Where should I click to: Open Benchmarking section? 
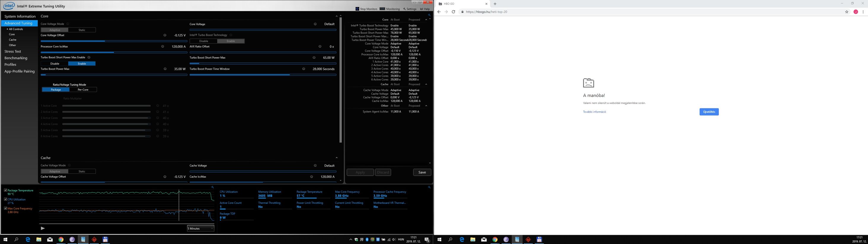(16, 58)
